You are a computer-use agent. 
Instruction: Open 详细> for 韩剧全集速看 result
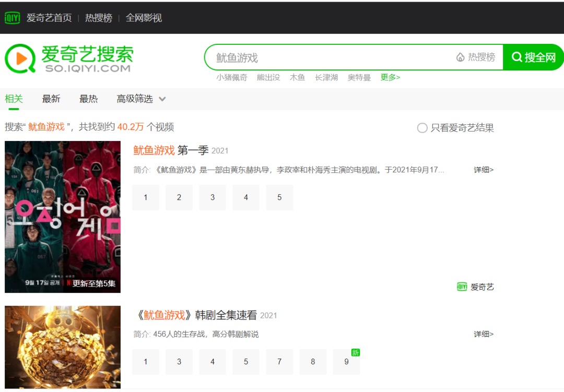click(484, 334)
